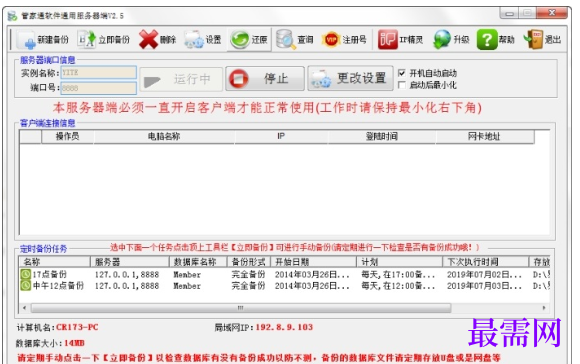Screen dimensions: 580x364
Task: Click horizontal scrollbar thumb in task list
Action: [x=241, y=308]
